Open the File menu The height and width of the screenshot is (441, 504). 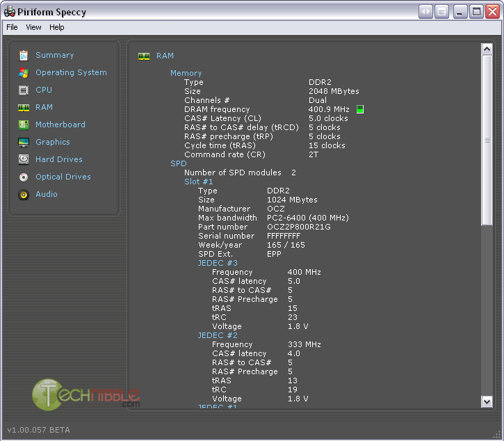point(12,27)
